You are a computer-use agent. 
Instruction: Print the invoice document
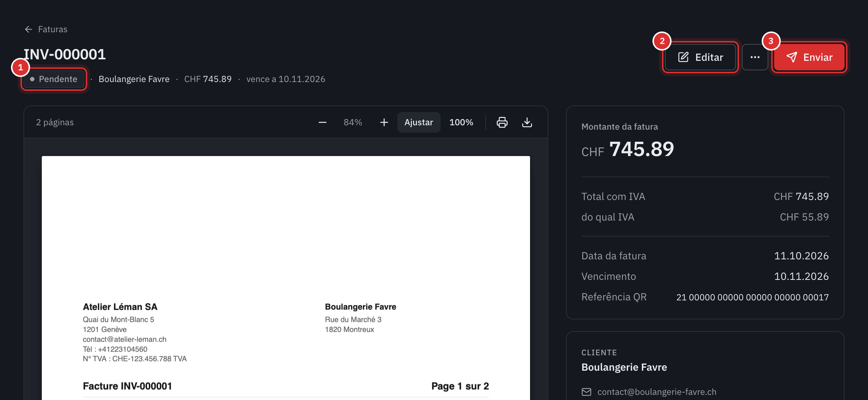click(502, 122)
